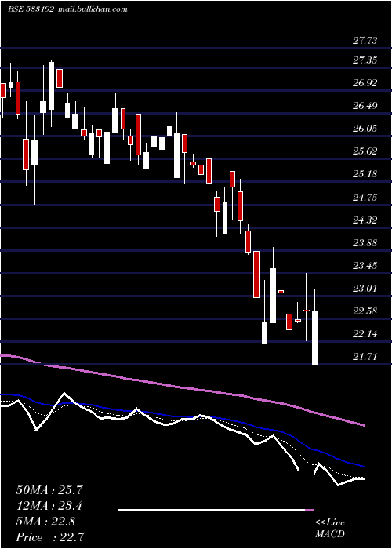Image resolution: width=392 pixels, height=549 pixels.
Task: Click the 26.49 price axis label
Action: click(365, 106)
